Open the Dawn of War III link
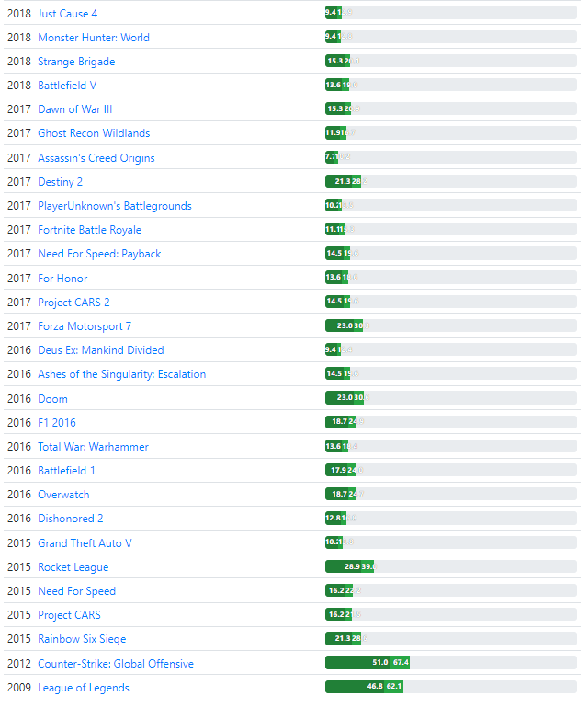Screen dimensions: 588x708 click(x=75, y=109)
